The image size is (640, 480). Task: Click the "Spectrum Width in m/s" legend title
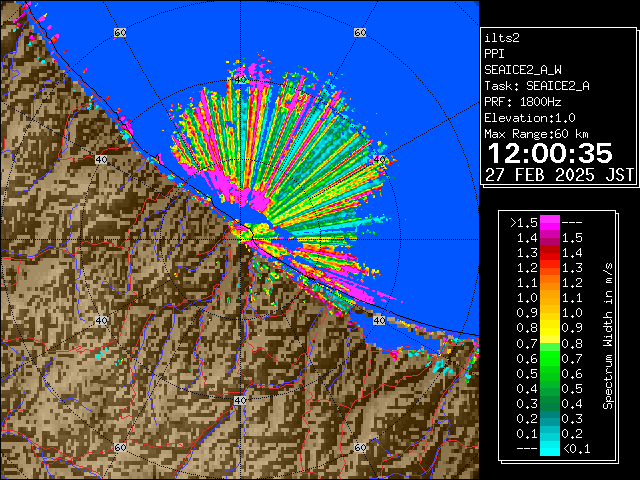tap(608, 336)
